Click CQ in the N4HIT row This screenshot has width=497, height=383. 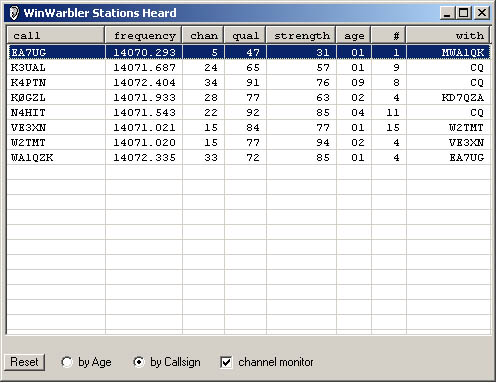(x=477, y=113)
